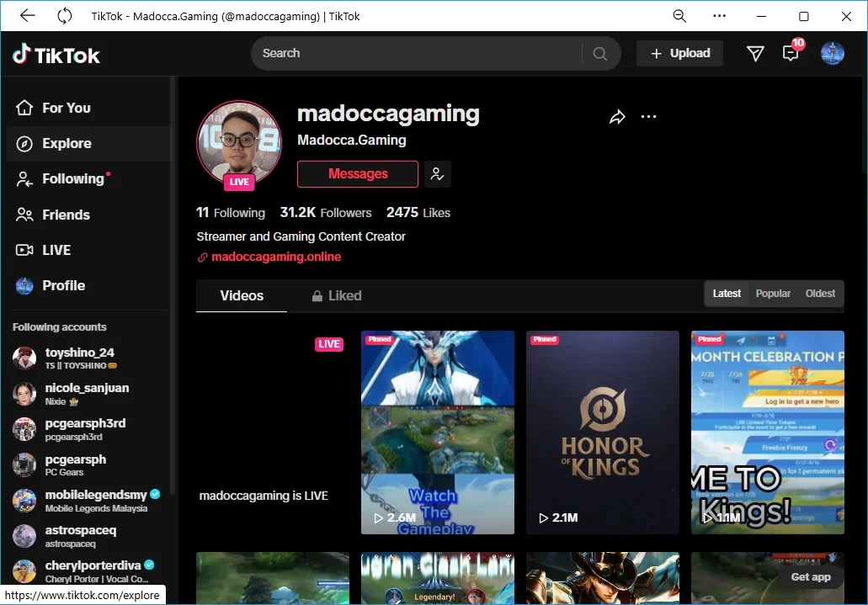This screenshot has width=868, height=605.
Task: Sort videos by Oldest
Action: pos(820,294)
